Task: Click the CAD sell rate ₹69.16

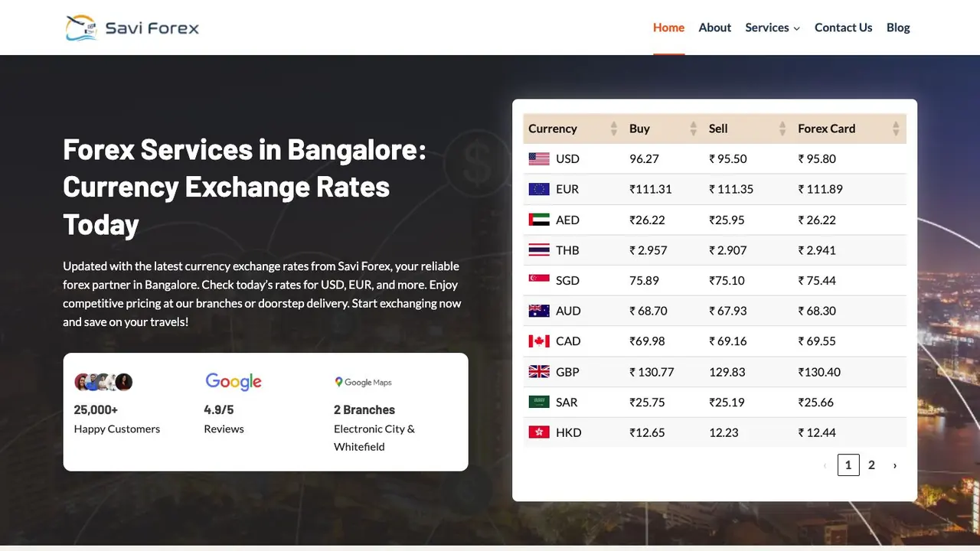Action: pos(728,341)
